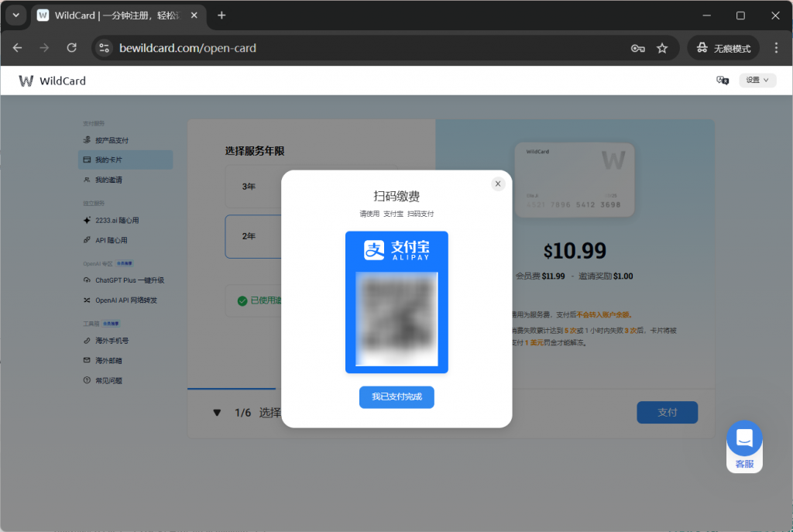Click the 选择服务年限 heading

coord(254,151)
